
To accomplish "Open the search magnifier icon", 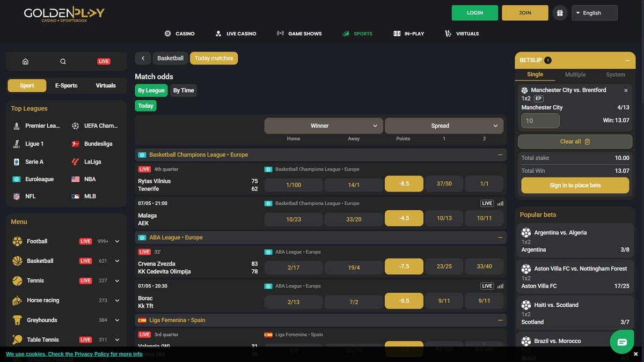I will point(63,61).
